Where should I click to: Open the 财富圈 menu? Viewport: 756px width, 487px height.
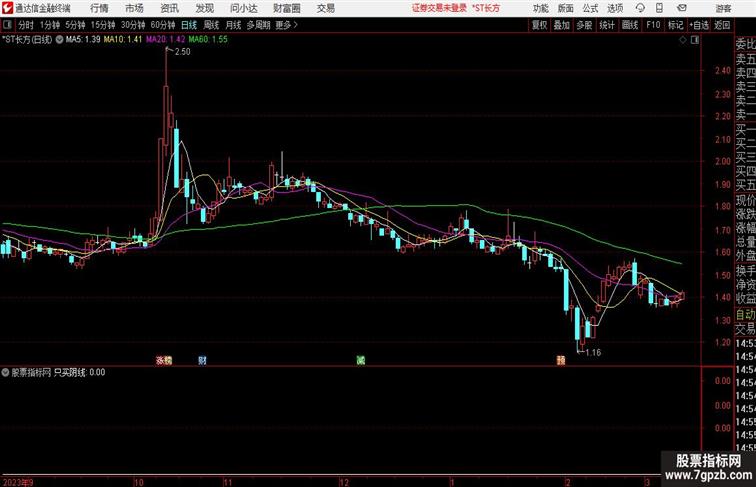coord(286,8)
